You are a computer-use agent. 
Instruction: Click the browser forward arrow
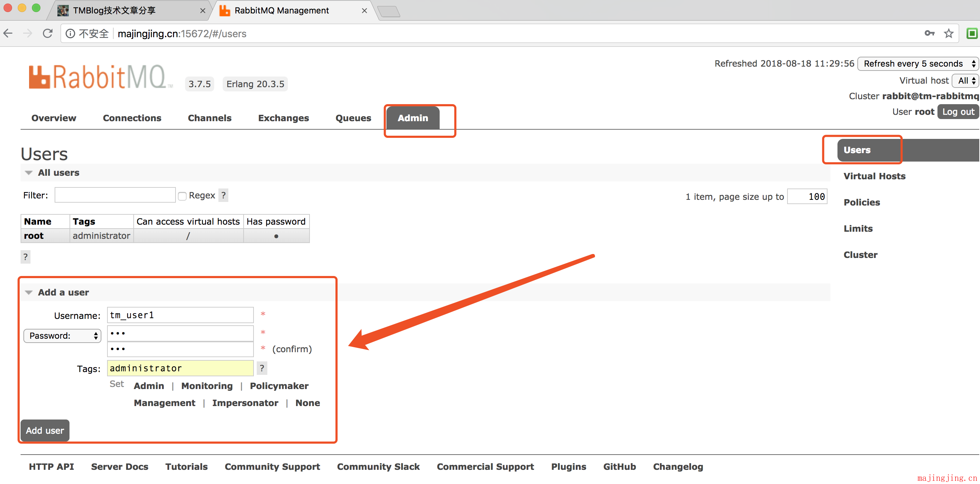tap(27, 33)
